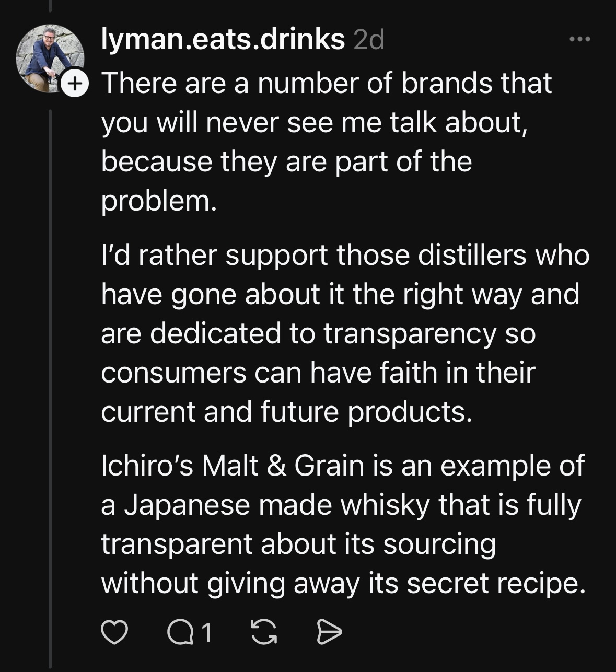This screenshot has width=616, height=672.
Task: Like the post with the heart icon
Action: (x=114, y=632)
